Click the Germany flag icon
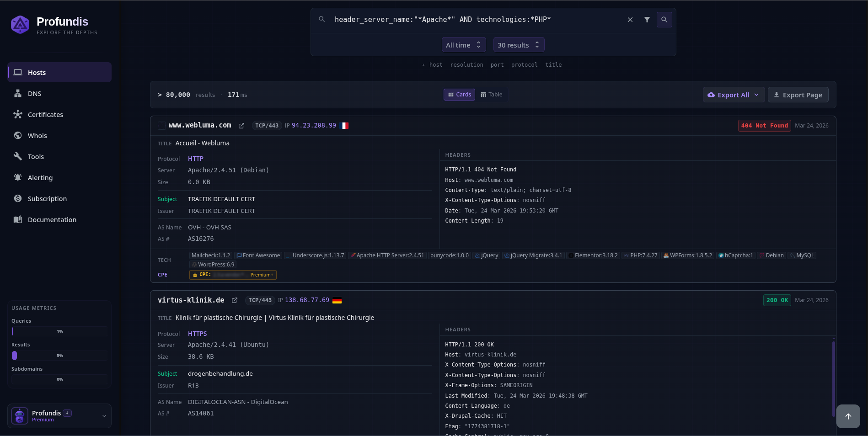 coord(337,300)
